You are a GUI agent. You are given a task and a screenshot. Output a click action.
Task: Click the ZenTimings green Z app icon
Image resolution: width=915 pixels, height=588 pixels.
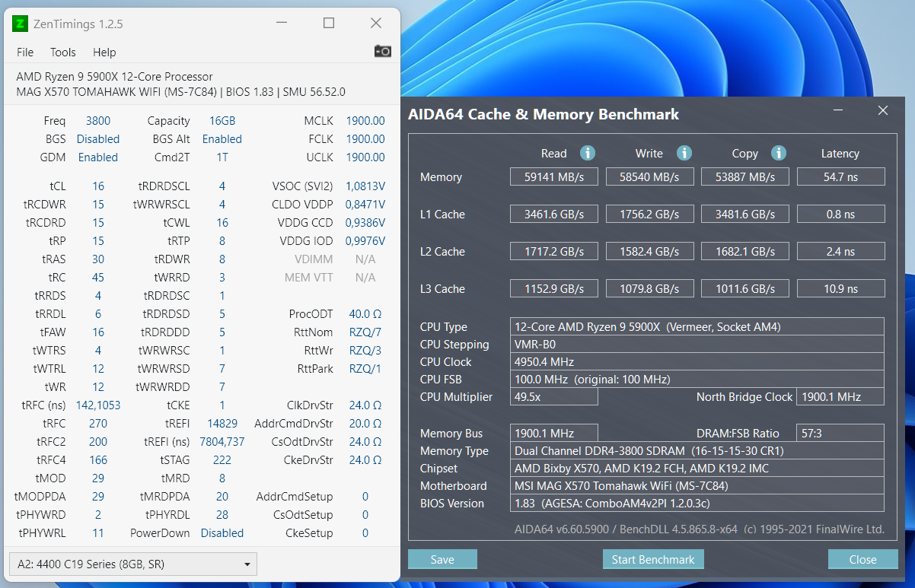[x=20, y=24]
